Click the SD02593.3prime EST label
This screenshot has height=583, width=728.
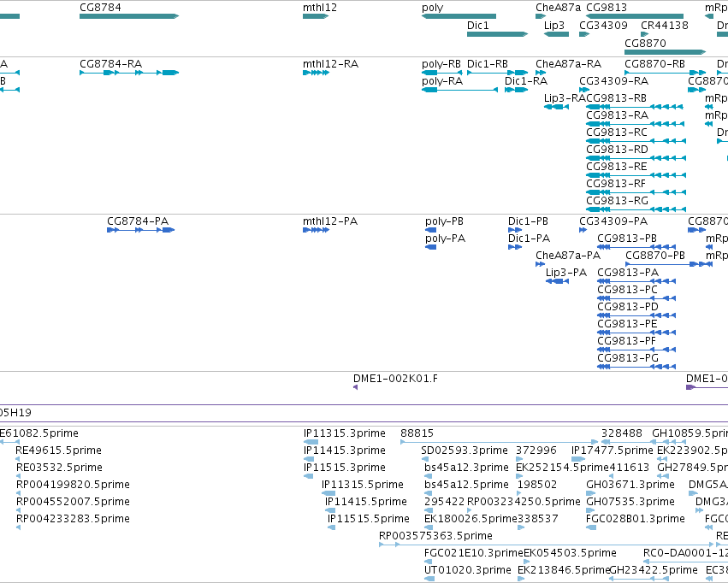pyautogui.click(x=465, y=450)
